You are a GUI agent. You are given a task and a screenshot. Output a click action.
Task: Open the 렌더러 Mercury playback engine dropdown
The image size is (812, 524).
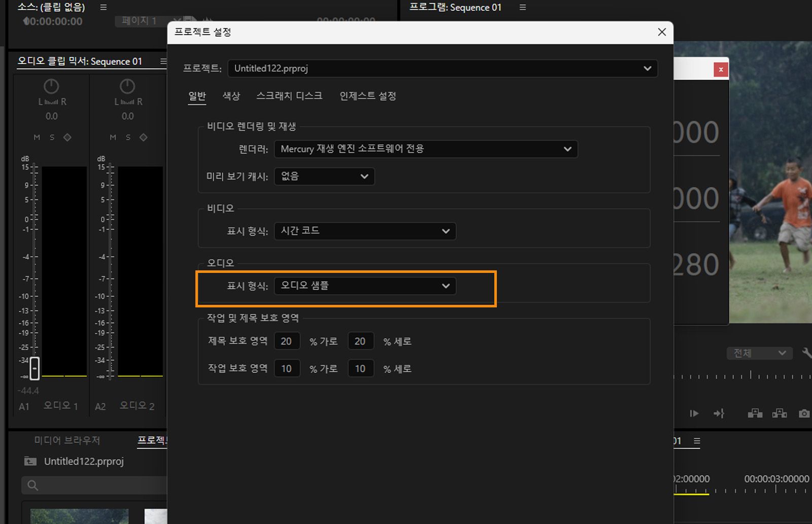(425, 149)
